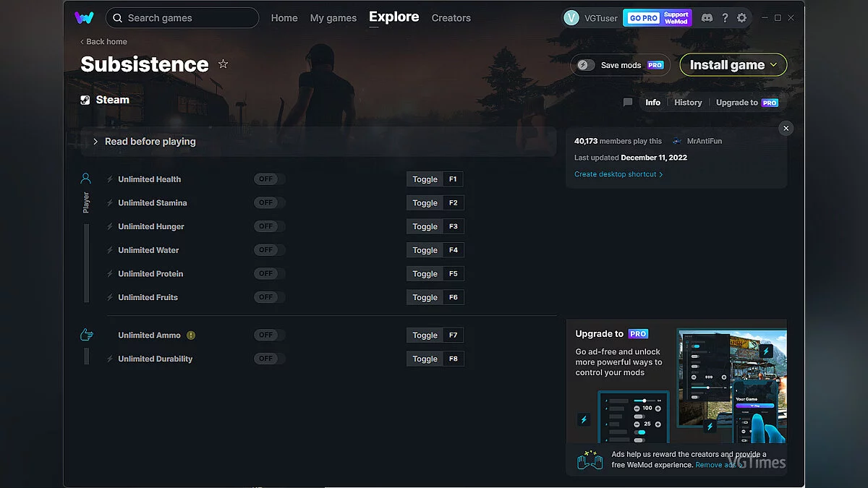Toggle Unlimited Durability off switch
Screen dimensions: 868x488
(x=269, y=359)
